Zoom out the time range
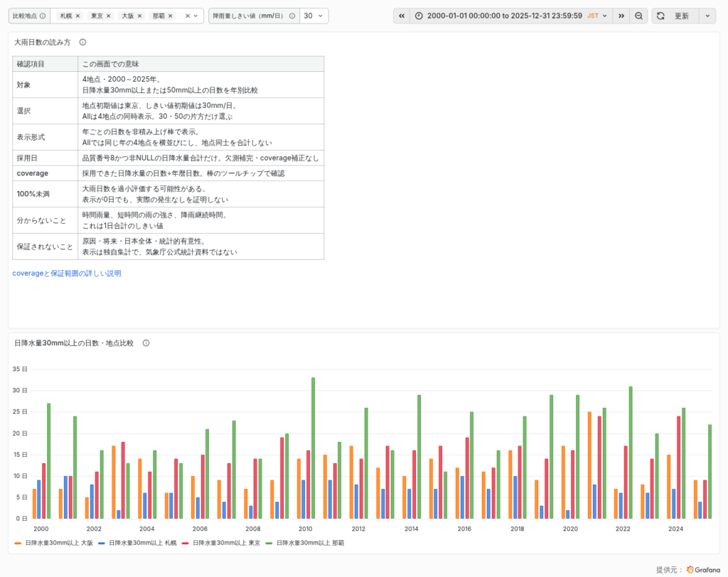728x577 pixels. pyautogui.click(x=639, y=16)
